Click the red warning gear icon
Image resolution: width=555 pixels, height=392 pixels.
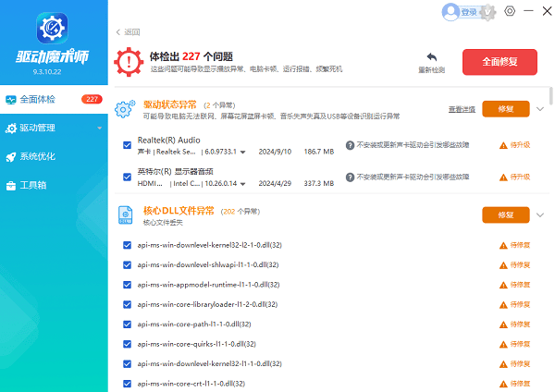[x=129, y=62]
